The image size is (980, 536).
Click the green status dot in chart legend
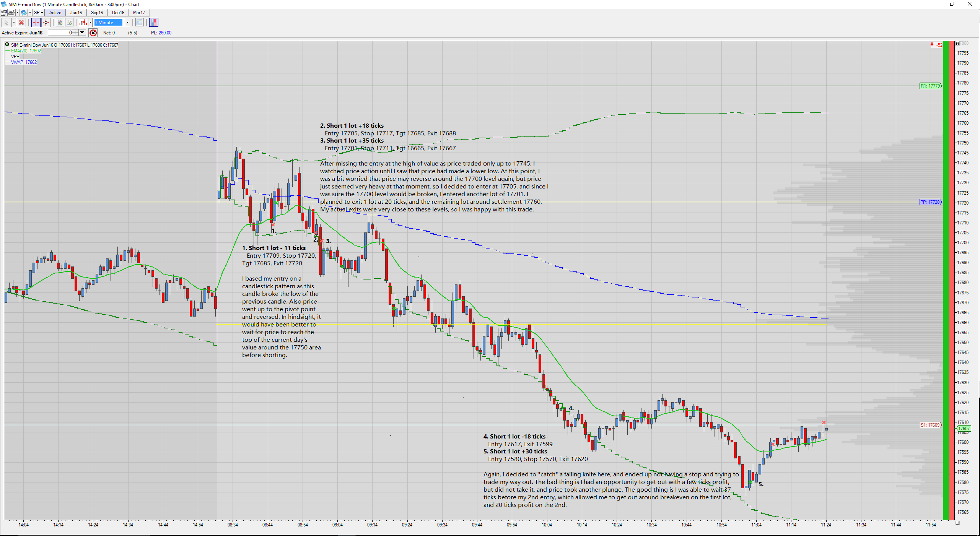[7, 45]
